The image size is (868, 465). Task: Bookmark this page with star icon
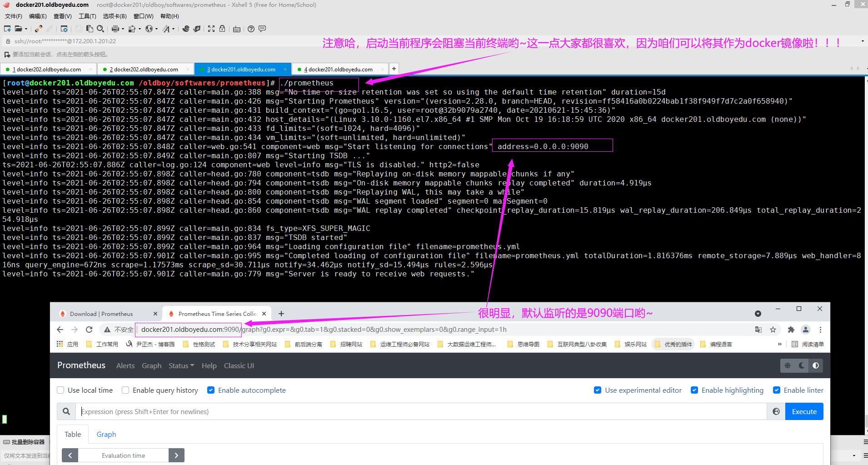[x=773, y=330]
